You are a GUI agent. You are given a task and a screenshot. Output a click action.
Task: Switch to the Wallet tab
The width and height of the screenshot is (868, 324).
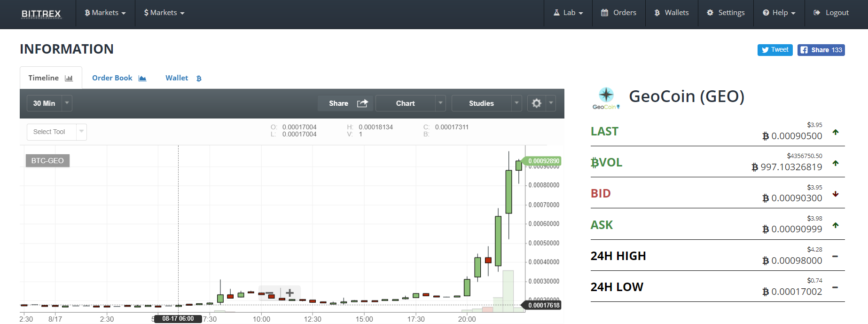point(183,78)
